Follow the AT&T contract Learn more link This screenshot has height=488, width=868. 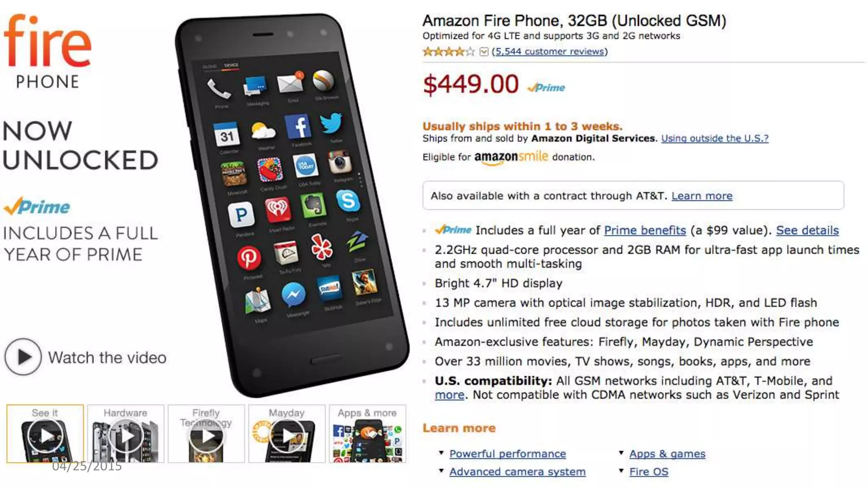click(702, 196)
